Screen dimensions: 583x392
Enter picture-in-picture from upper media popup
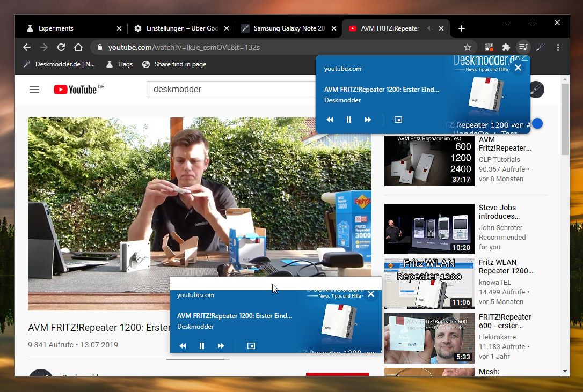click(398, 120)
